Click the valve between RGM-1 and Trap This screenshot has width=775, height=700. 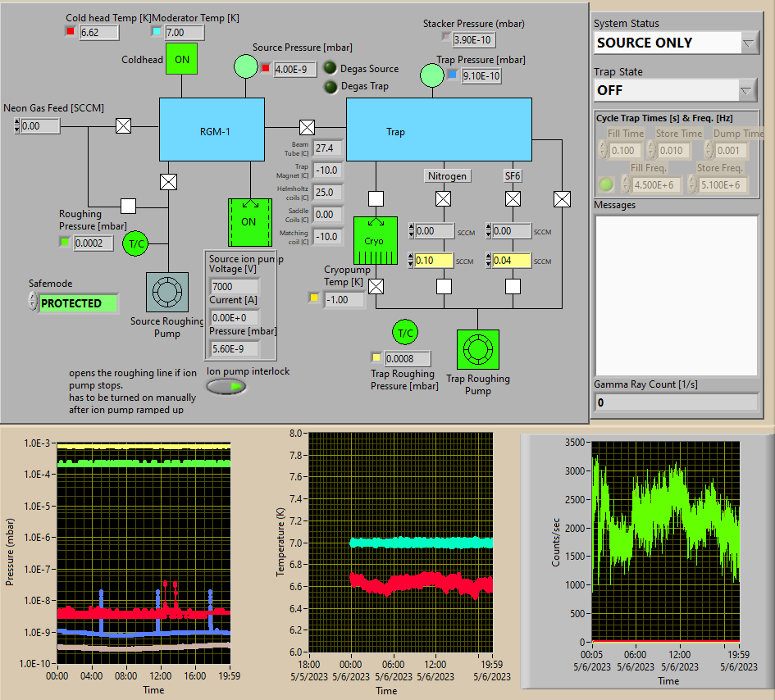307,127
